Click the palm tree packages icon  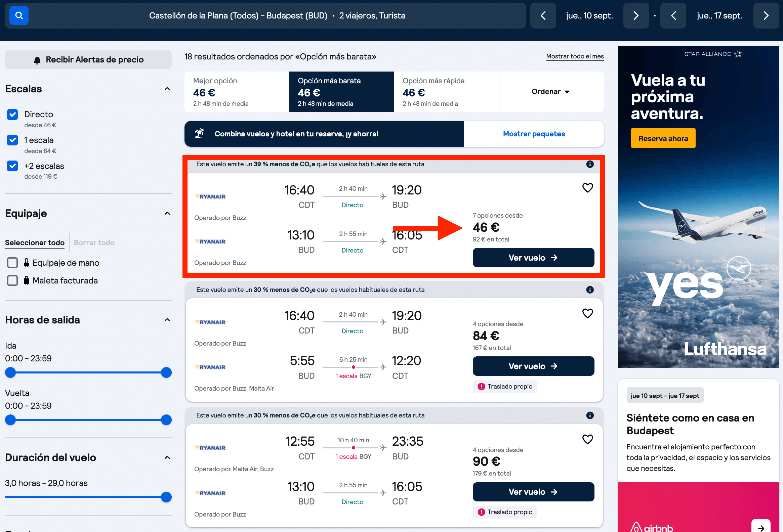[x=200, y=133]
